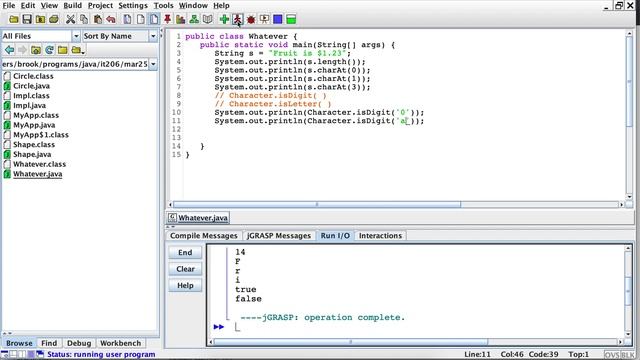Switch to the Debug tab in side panel

point(79,343)
